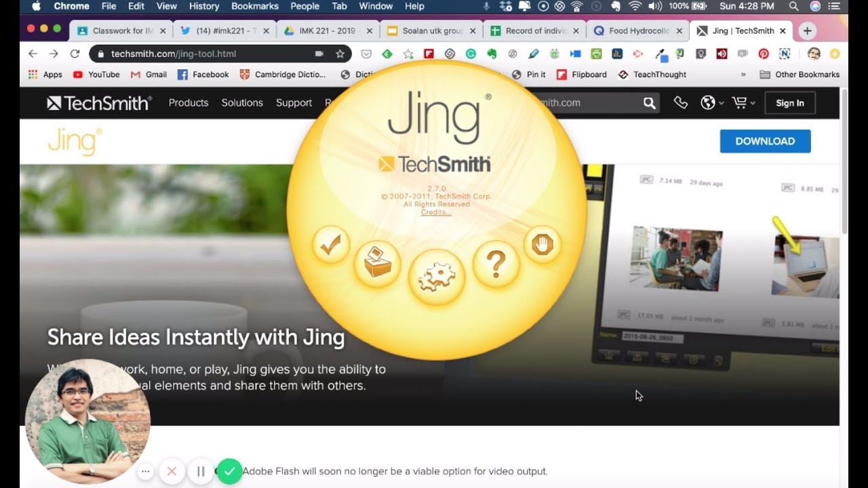Expand the shopping cart dropdown
868x488 pixels.
743,103
